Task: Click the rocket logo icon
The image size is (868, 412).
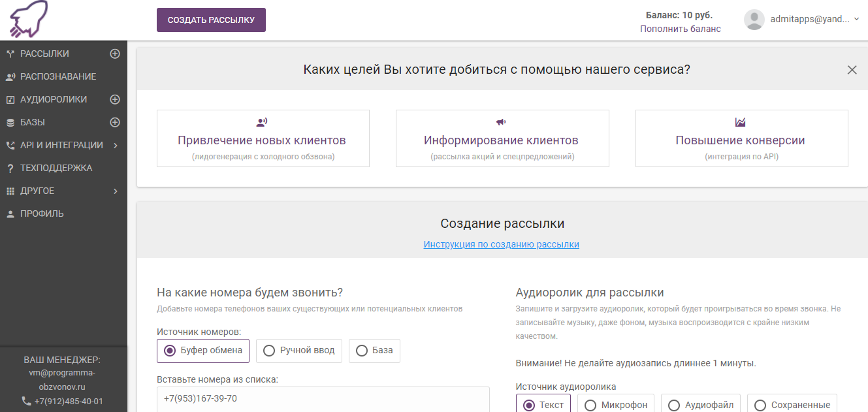Action: [28, 17]
